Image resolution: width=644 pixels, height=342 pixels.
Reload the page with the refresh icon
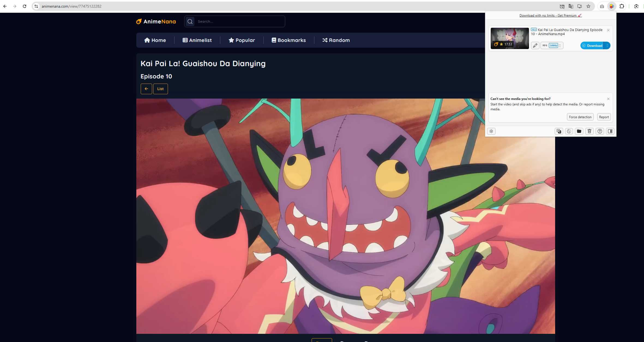(25, 6)
